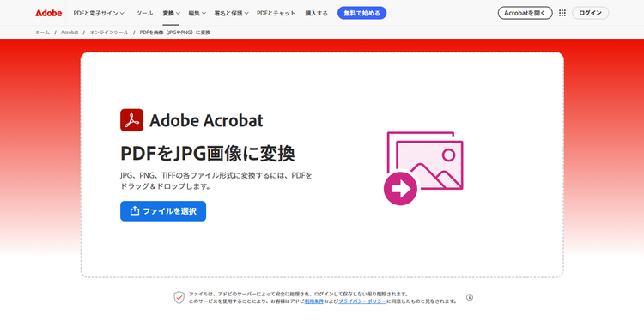Image resolution: width=644 pixels, height=322 pixels.
Task: Click the dashed file drop zone area
Action: click(x=322, y=165)
